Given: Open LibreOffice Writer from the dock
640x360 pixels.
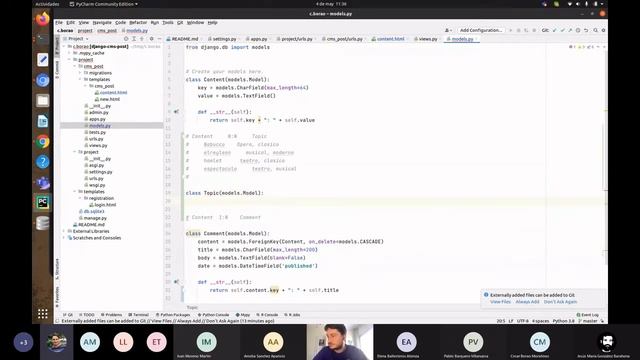Looking at the screenshot, I should click(43, 121).
